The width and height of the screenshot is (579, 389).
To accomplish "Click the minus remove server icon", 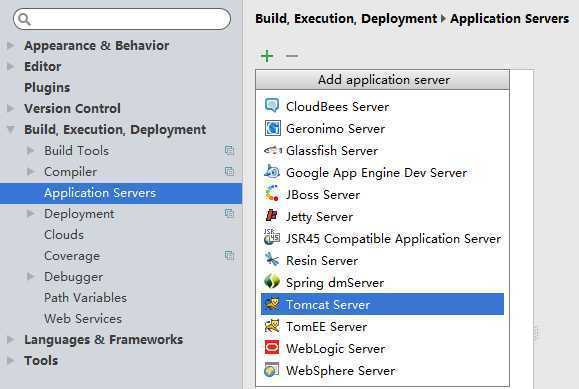I will pos(292,56).
